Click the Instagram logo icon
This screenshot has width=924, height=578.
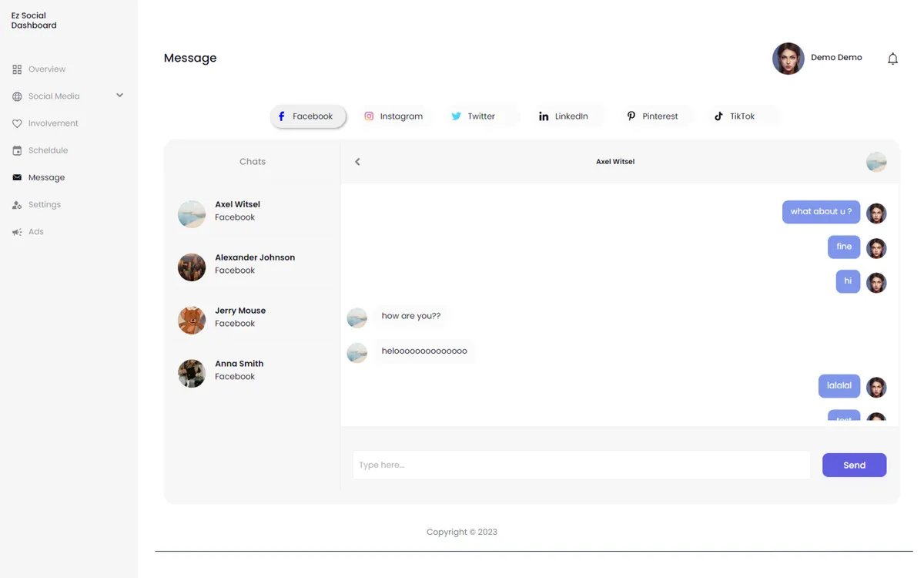369,116
